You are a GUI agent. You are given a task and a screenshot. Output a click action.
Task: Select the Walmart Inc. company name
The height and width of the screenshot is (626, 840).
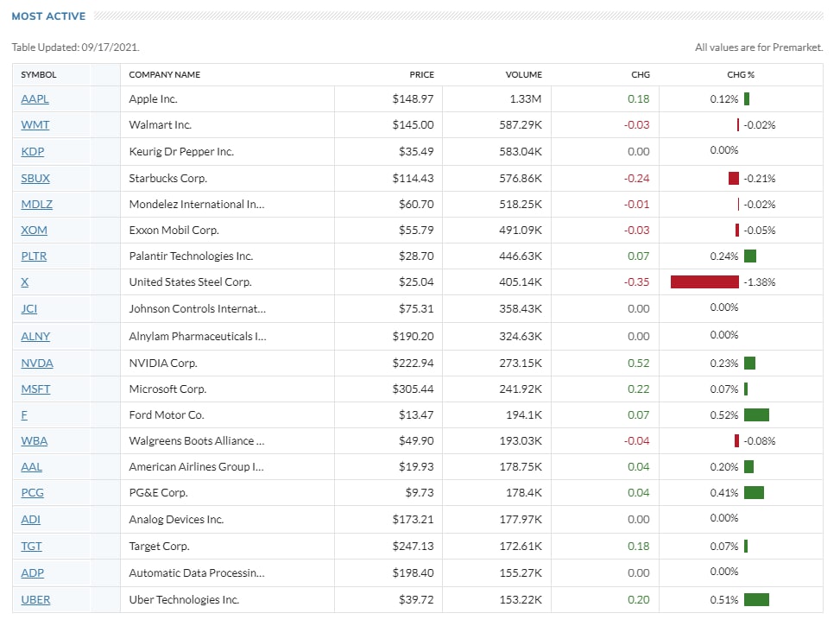click(161, 125)
